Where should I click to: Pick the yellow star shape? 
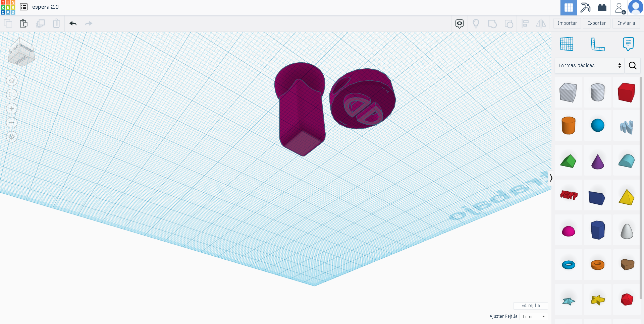pyautogui.click(x=598, y=300)
